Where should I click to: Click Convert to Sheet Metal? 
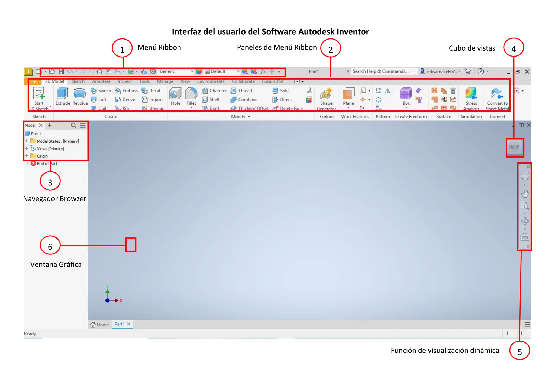(497, 99)
